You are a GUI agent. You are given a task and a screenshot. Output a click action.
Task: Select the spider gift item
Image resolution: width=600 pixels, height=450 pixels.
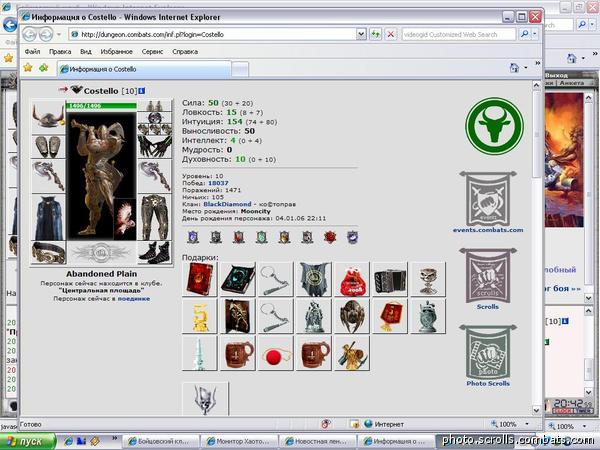point(352,316)
